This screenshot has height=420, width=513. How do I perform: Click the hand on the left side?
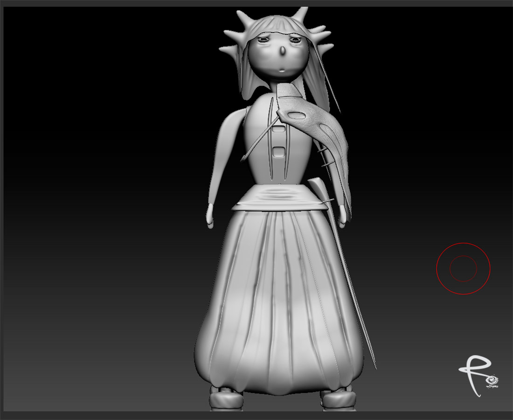210,217
